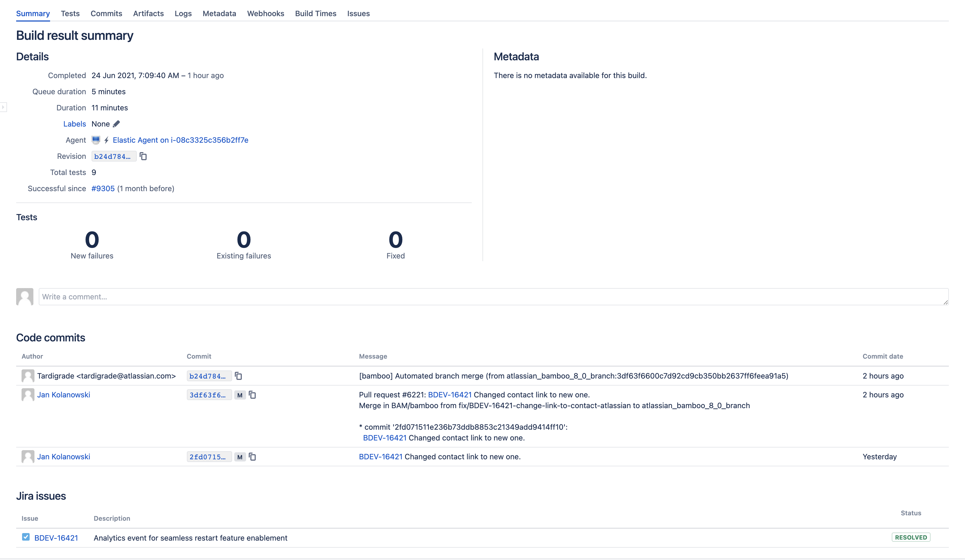Click Jan Kolanowski avatar in 3df63f6 row

pos(28,394)
